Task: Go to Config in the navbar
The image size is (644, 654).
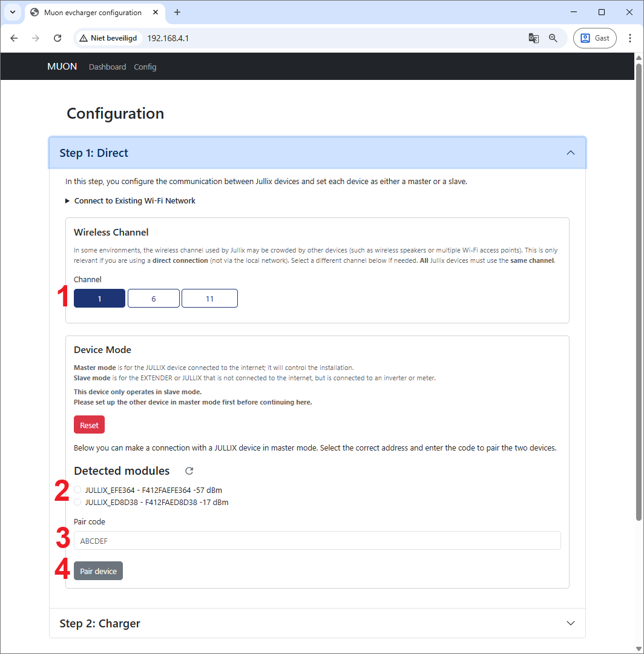Action: click(145, 67)
